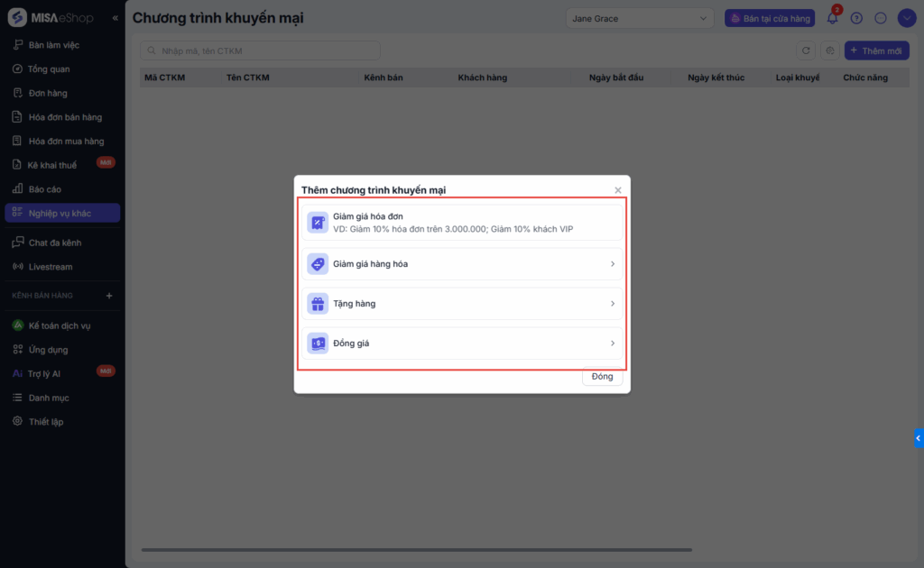Click the MISA eShop logo

click(x=51, y=18)
